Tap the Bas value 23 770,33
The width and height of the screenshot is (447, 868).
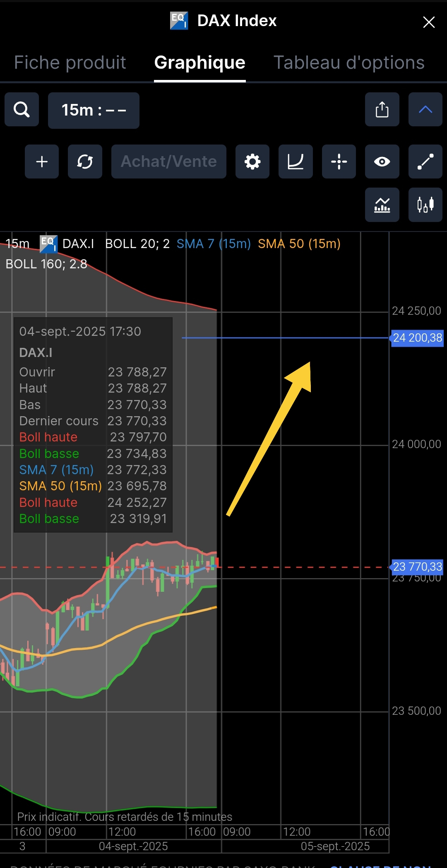(137, 405)
